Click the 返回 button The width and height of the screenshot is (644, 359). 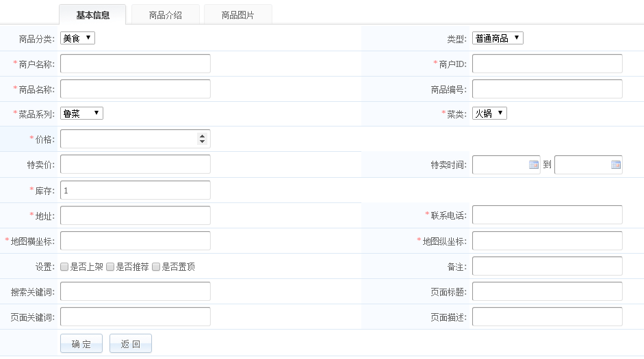(131, 344)
